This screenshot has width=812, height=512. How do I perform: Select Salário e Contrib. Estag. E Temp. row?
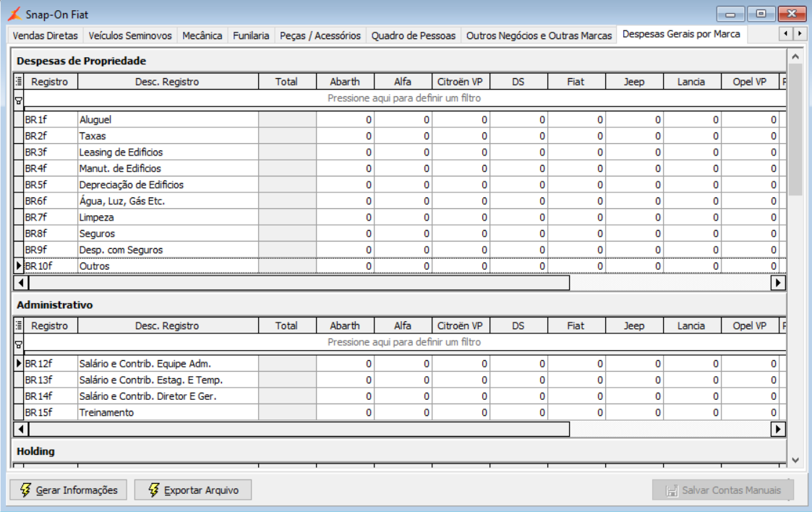coord(168,380)
